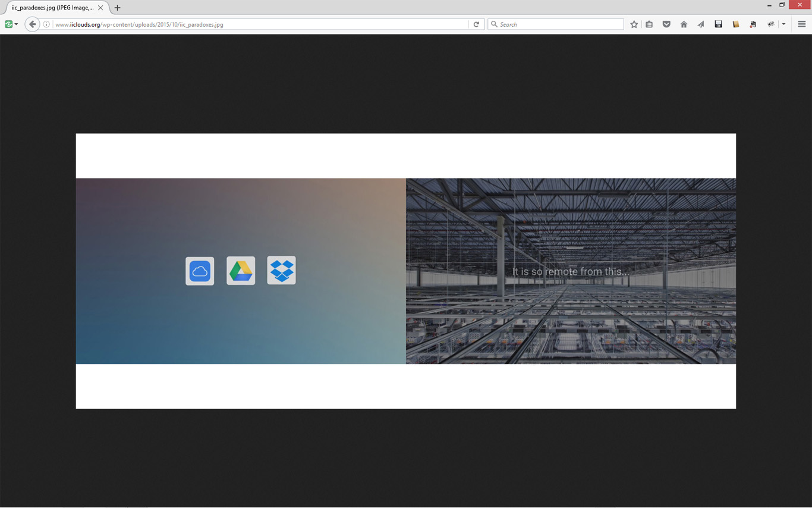The height and width of the screenshot is (508, 812).
Task: Open the brown notebook extension icon
Action: point(735,24)
